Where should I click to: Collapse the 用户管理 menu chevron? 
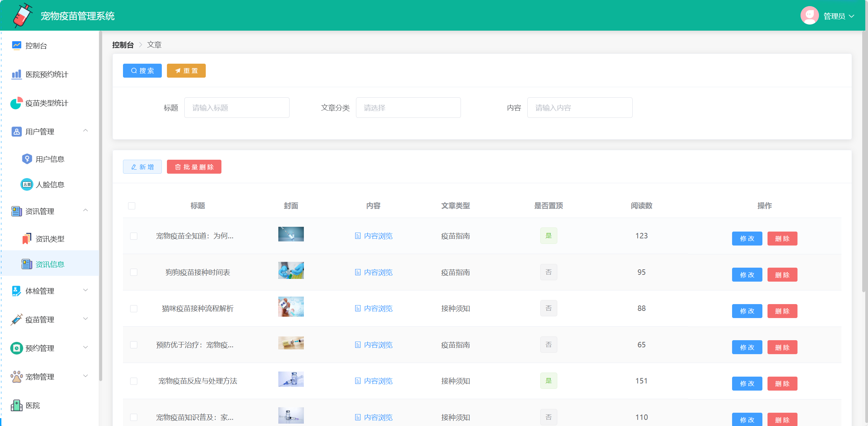[x=86, y=131]
